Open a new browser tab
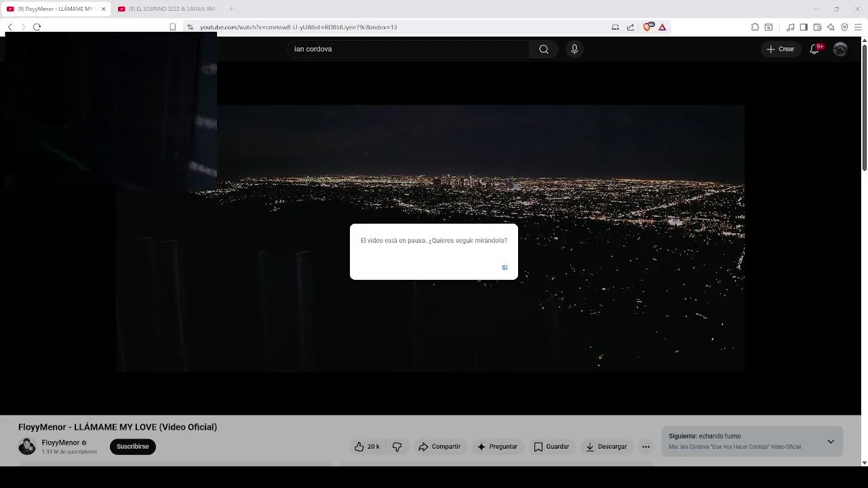Screen dimensions: 868x488 231,9
